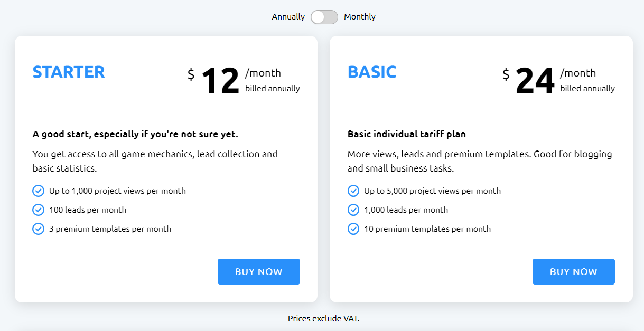644x331 pixels.
Task: Select the checkmark for "10 premium templates per month"
Action: coord(353,229)
